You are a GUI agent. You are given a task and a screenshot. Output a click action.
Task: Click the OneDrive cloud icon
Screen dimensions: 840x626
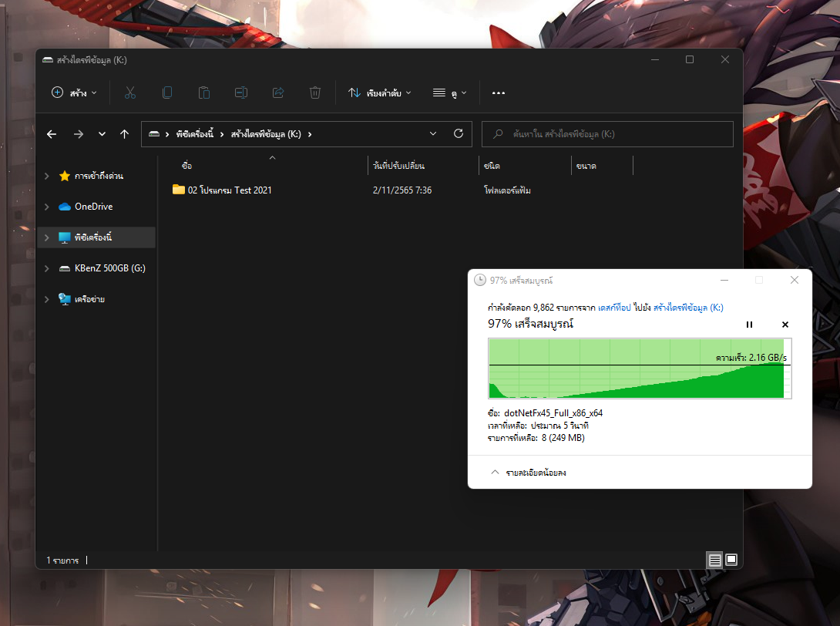click(x=65, y=207)
